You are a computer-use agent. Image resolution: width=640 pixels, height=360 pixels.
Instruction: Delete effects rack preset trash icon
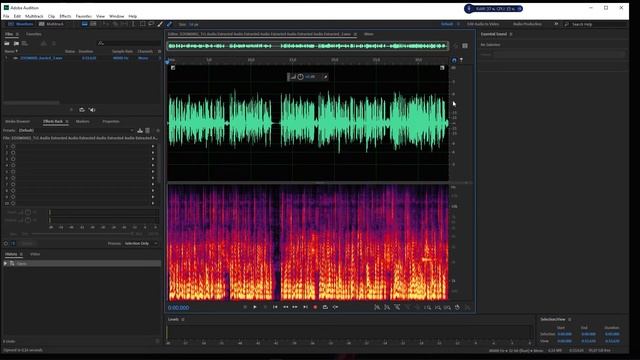pyautogui.click(x=148, y=130)
